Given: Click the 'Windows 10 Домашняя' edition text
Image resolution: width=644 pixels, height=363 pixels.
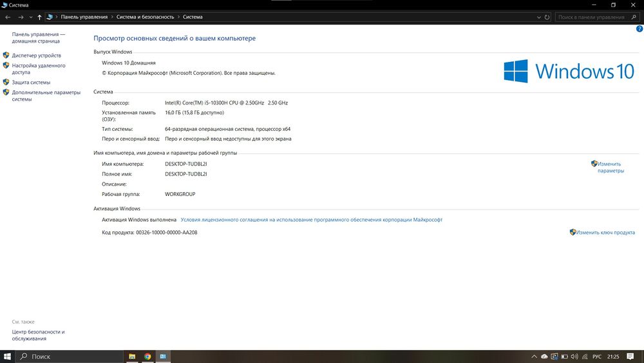Looking at the screenshot, I should coord(129,63).
